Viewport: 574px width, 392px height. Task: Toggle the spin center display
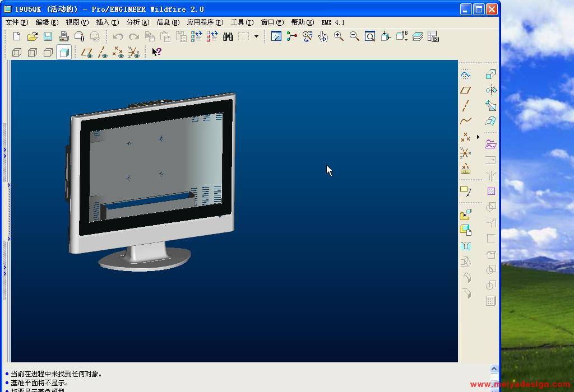pos(291,36)
